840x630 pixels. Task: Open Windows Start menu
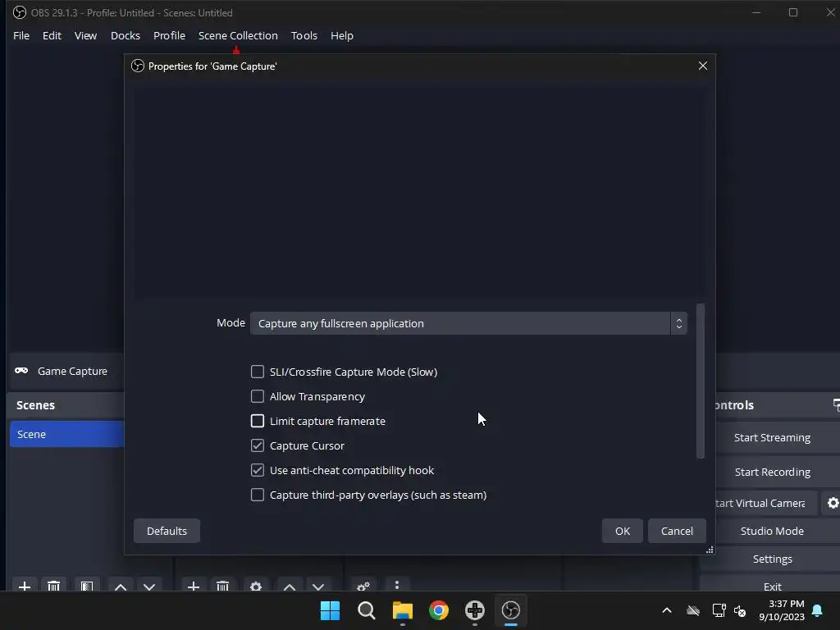[330, 610]
